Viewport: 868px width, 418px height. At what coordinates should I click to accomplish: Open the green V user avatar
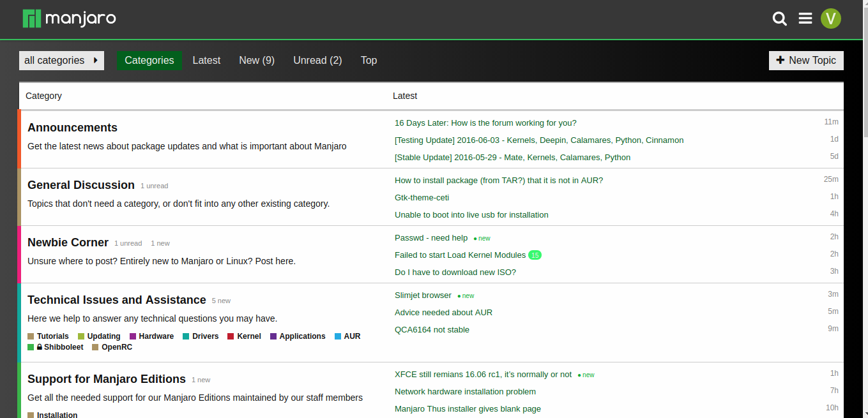831,19
